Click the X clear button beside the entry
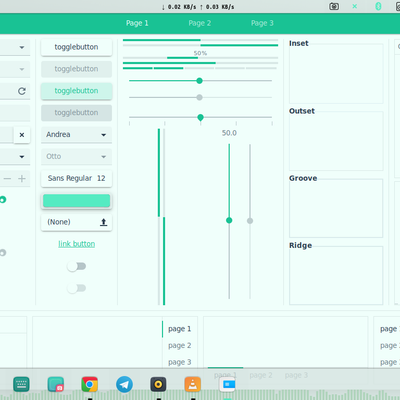Screen dimensions: 400x400 point(22,135)
